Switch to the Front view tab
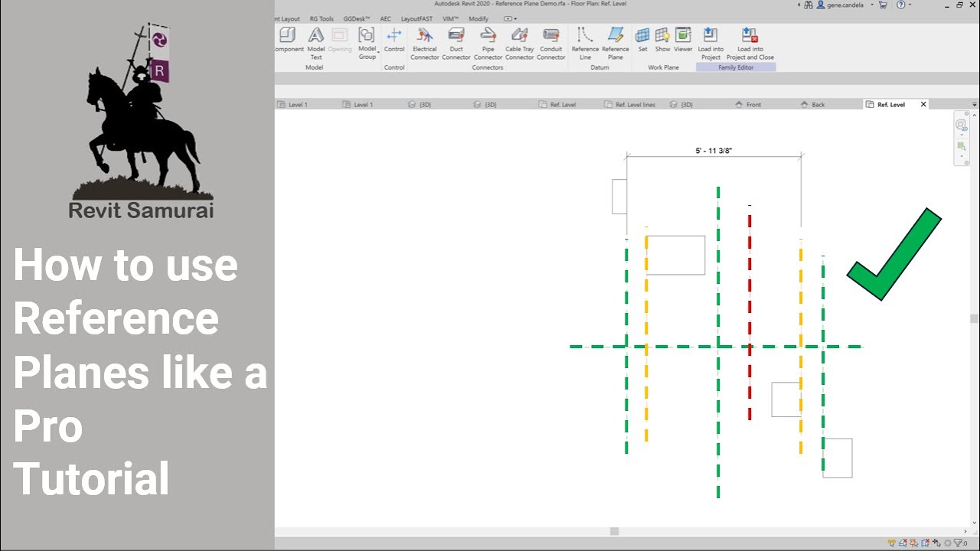The image size is (980, 551). (x=748, y=104)
